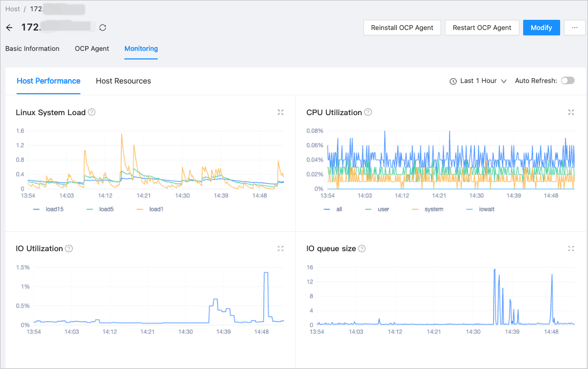Open the Last 1 Hour time range dropdown
The image size is (588, 369).
[x=478, y=81]
